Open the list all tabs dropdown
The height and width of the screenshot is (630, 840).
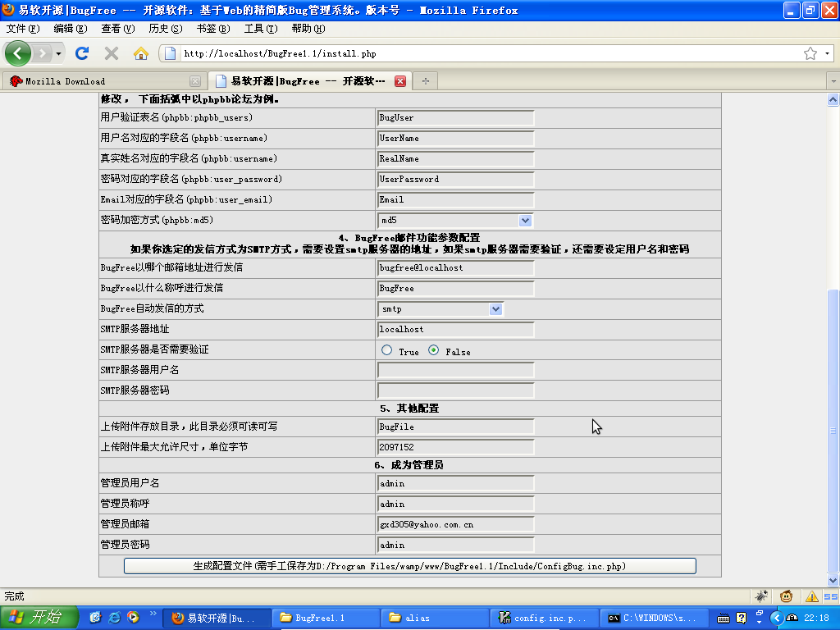[833, 81]
